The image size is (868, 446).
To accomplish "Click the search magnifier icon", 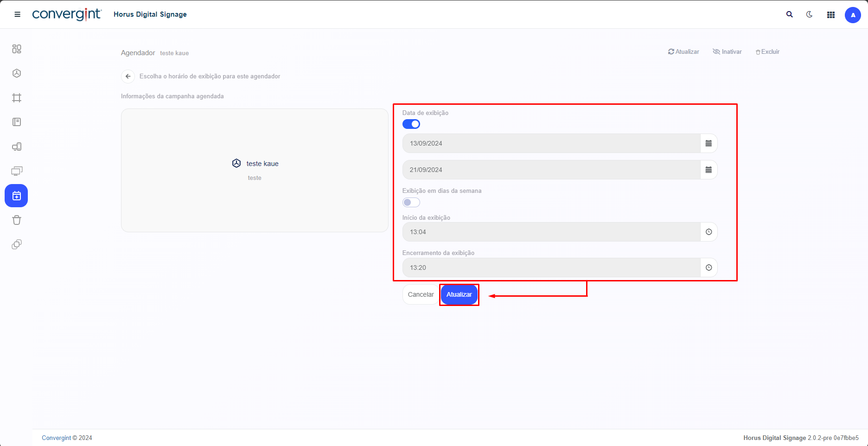I will coord(789,14).
